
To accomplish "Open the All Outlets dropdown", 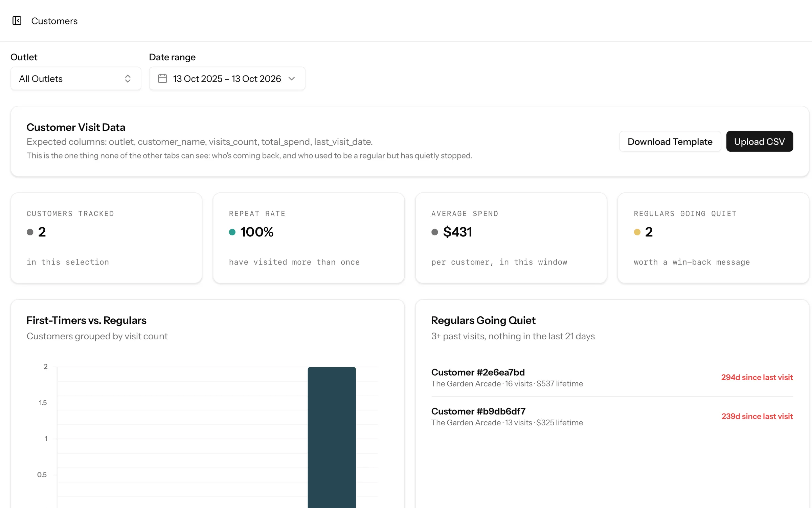I will pyautogui.click(x=76, y=79).
